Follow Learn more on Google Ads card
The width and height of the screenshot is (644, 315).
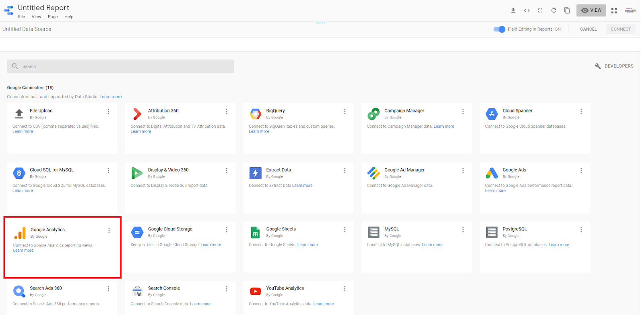[x=495, y=191]
